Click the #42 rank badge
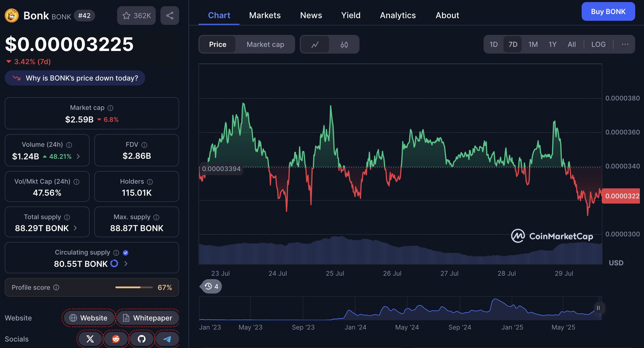The image size is (644, 348). (84, 16)
